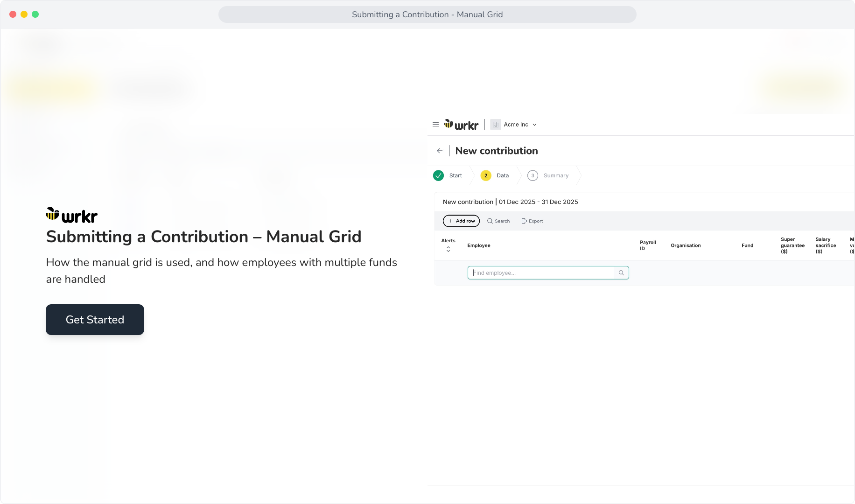The height and width of the screenshot is (504, 855).
Task: Click the Employee column header
Action: (479, 245)
